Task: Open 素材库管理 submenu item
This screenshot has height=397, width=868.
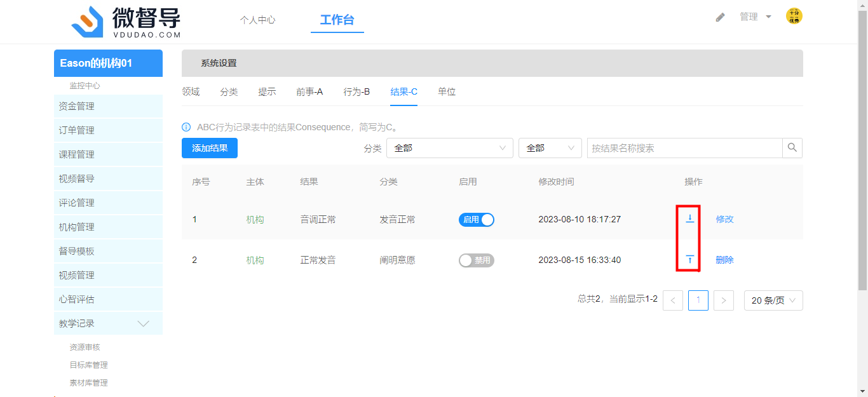Action: [x=88, y=383]
